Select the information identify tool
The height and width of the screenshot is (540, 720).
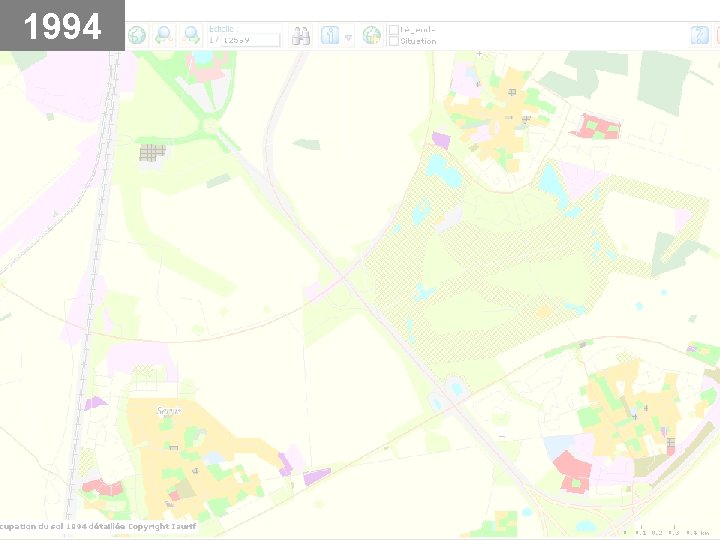[x=330, y=35]
